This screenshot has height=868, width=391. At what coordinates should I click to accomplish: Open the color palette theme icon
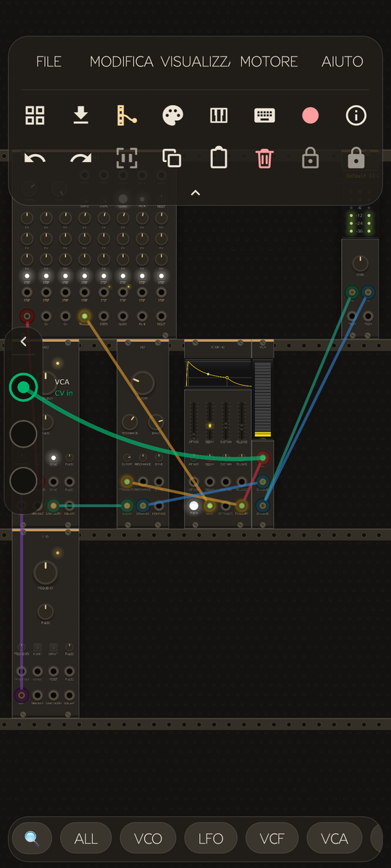pyautogui.click(x=172, y=115)
